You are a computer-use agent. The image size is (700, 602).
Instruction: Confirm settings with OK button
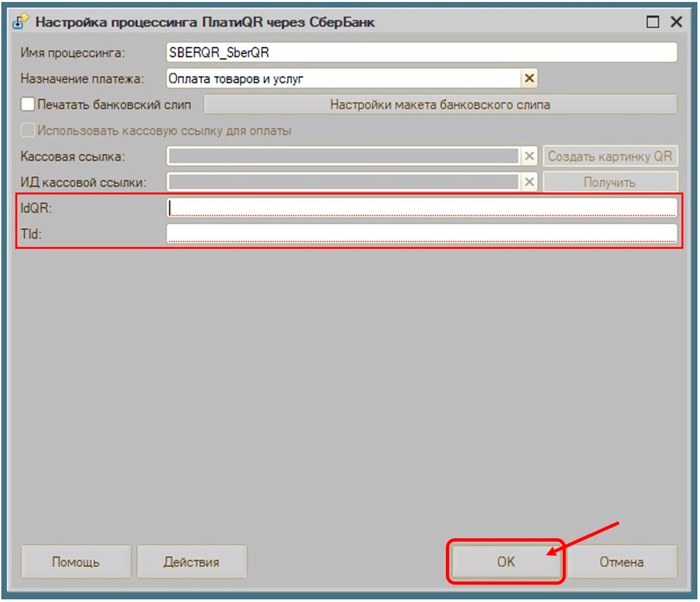click(506, 561)
